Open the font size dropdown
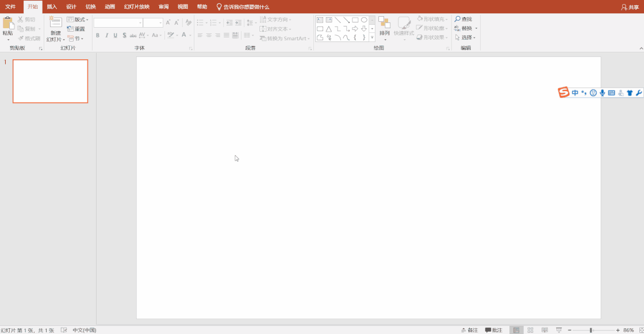The image size is (644, 334). click(159, 22)
